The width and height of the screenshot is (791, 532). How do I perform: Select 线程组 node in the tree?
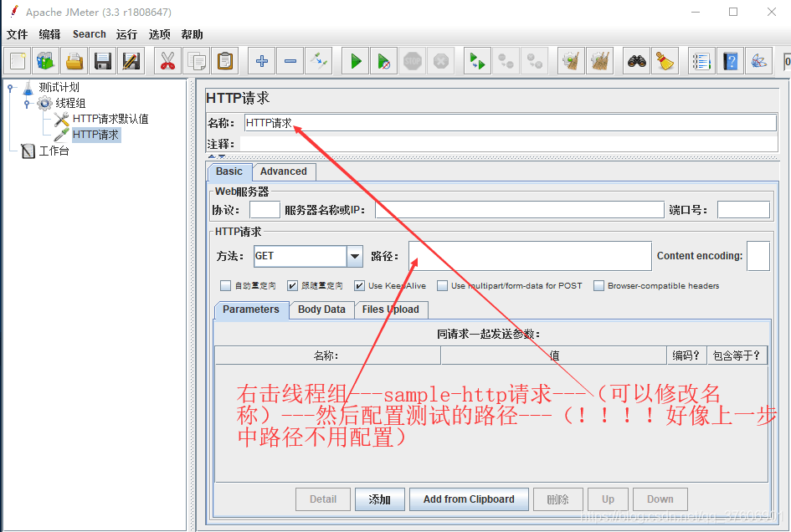pos(70,104)
